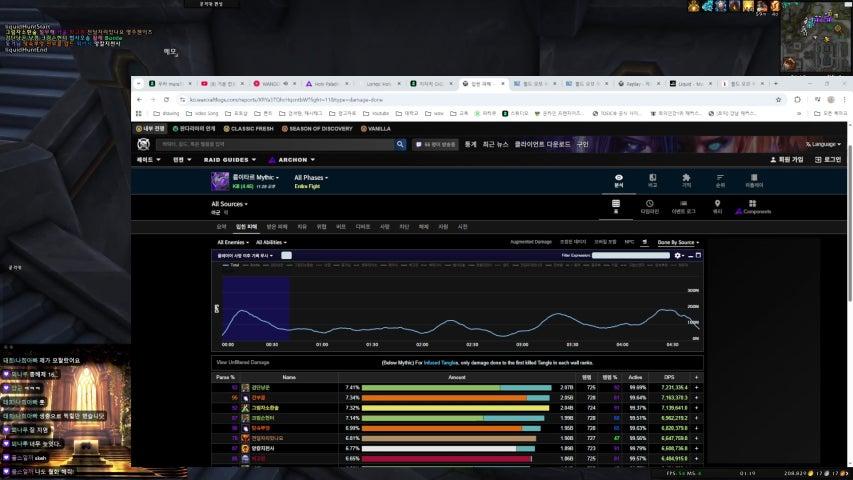
Task: Click in the Filter Expression input field
Action: click(x=630, y=255)
